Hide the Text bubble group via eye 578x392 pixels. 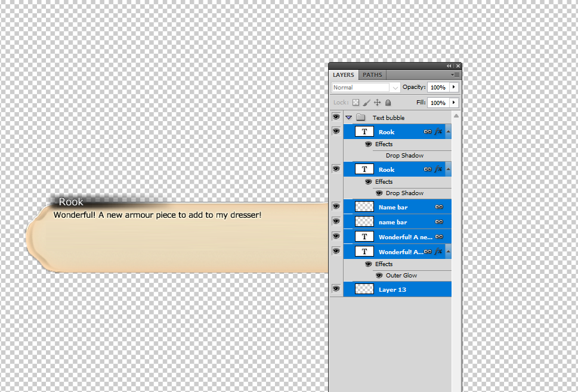point(336,117)
